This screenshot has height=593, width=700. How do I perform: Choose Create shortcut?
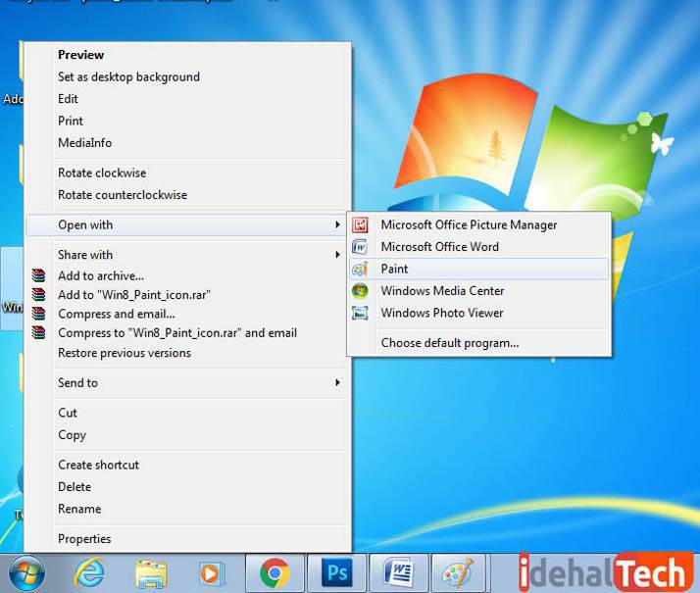[x=187, y=465]
